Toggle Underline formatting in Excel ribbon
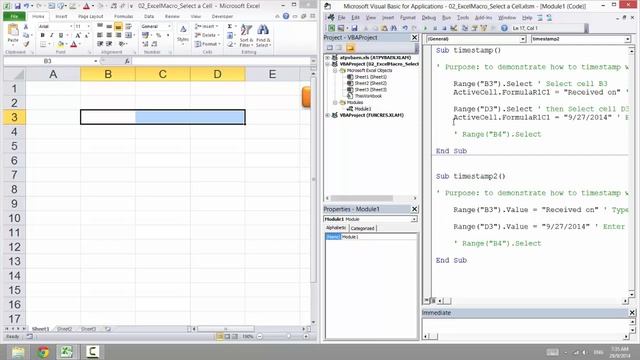Image resolution: width=640 pixels, height=360 pixels. pos(61,36)
